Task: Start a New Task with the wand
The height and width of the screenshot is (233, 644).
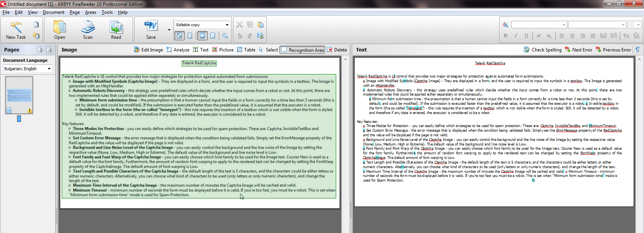Action: coord(16,30)
